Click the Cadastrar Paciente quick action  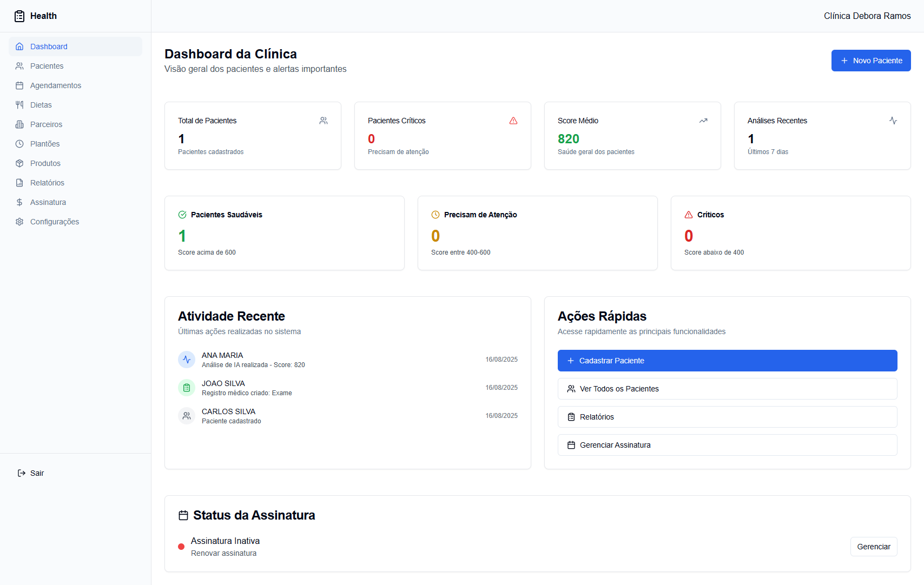tap(728, 361)
